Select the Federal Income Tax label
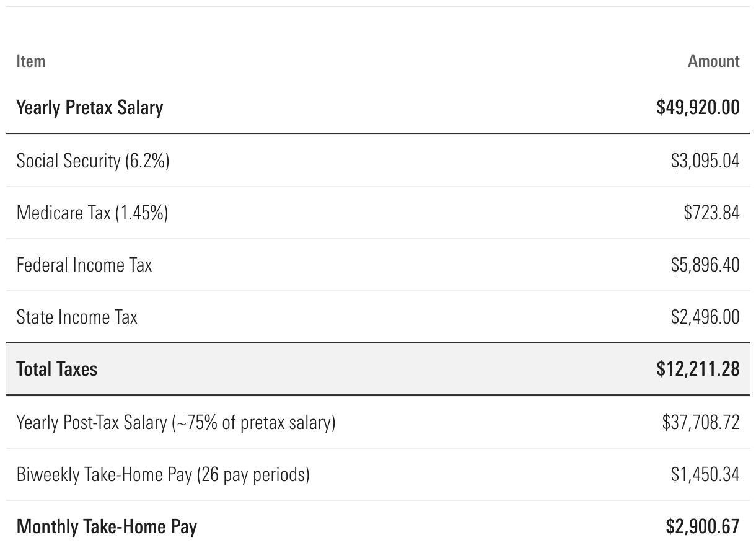Image resolution: width=756 pixels, height=558 pixels. click(x=84, y=265)
